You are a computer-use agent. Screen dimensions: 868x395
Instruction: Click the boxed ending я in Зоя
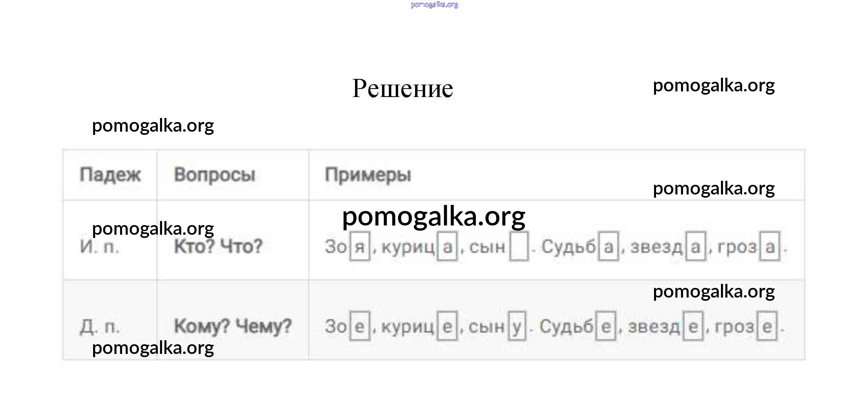[359, 246]
